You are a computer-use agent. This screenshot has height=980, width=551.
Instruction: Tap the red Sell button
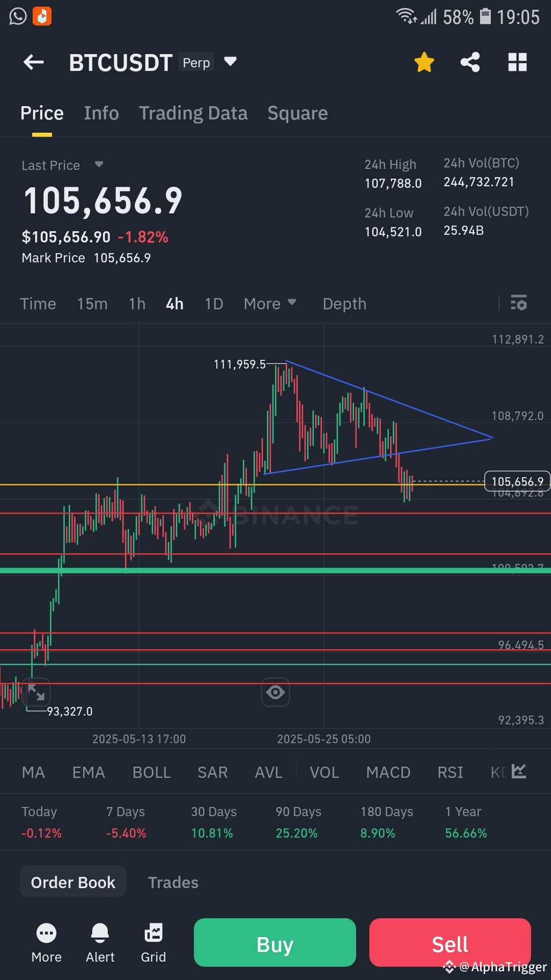[x=450, y=943]
